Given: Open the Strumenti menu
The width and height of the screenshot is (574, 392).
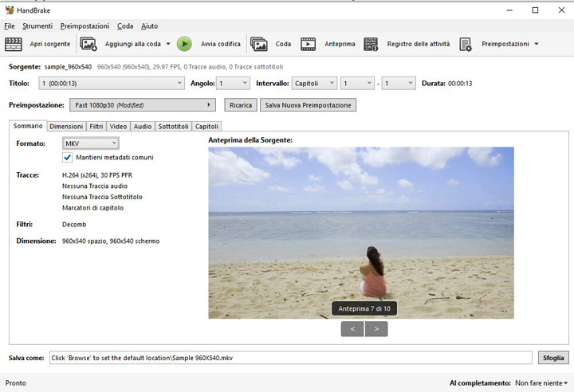Looking at the screenshot, I should click(x=37, y=26).
